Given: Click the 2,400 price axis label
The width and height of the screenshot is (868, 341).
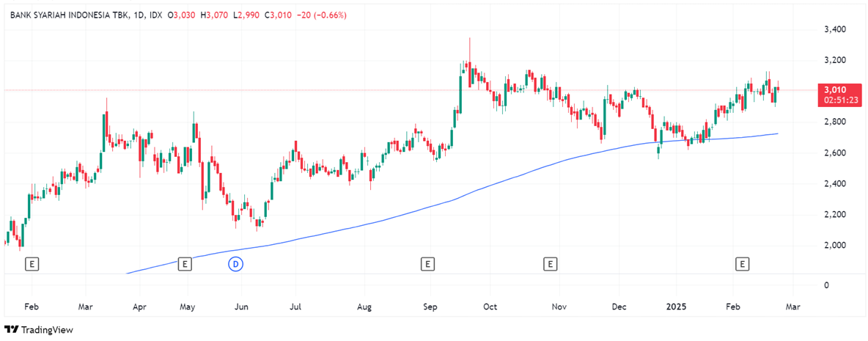Looking at the screenshot, I should tap(834, 184).
